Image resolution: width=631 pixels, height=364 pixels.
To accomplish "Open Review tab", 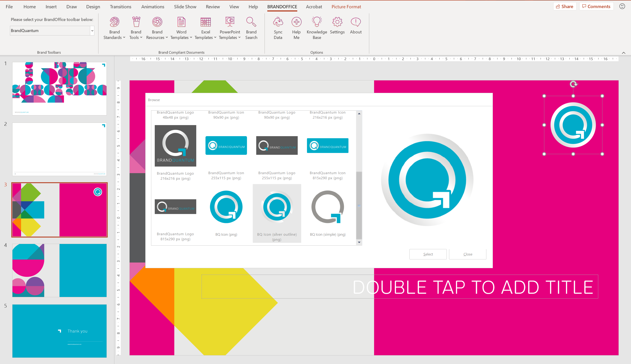I will coord(213,7).
